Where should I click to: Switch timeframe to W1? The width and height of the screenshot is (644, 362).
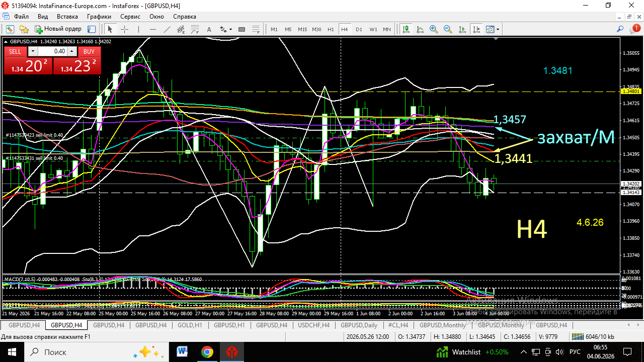click(373, 29)
